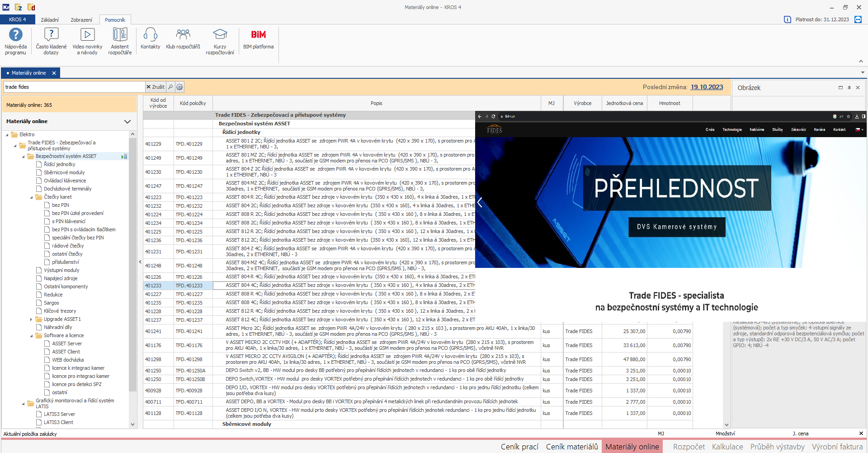Click the 'z' folder quick access icon
Screen dimensions: 868x453
19,7
